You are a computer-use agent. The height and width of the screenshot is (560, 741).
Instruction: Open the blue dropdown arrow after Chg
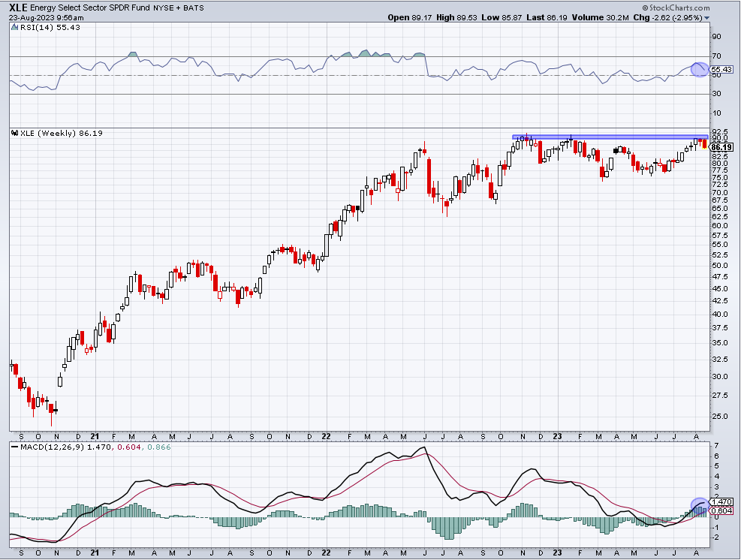(707, 18)
